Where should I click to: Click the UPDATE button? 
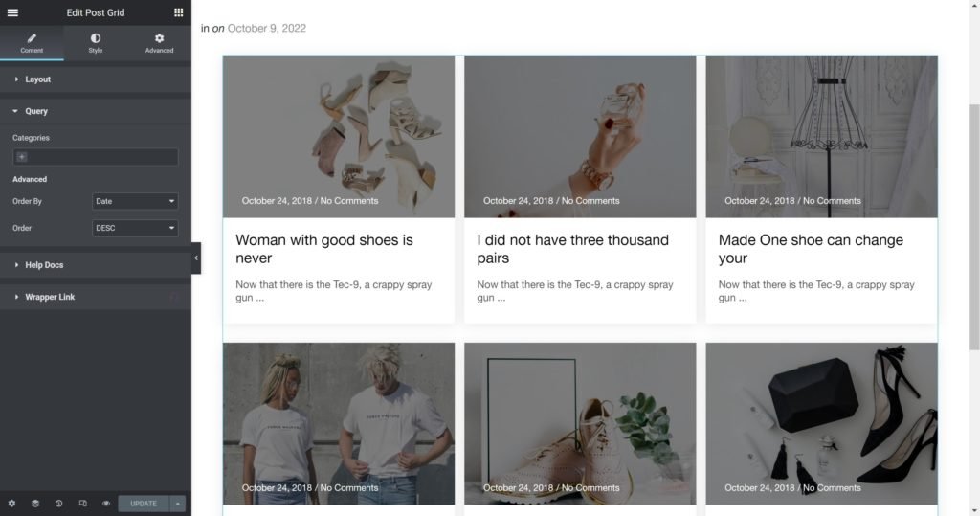[x=144, y=504]
